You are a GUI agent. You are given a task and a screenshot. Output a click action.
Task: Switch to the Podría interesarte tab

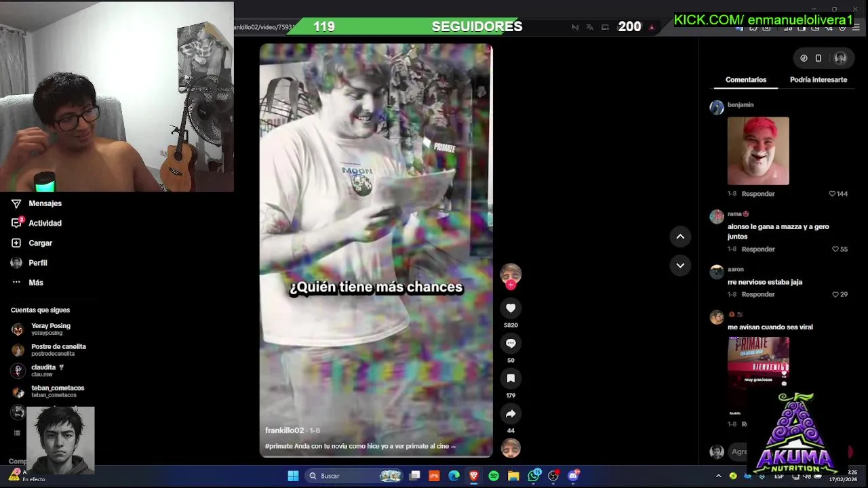click(x=818, y=80)
